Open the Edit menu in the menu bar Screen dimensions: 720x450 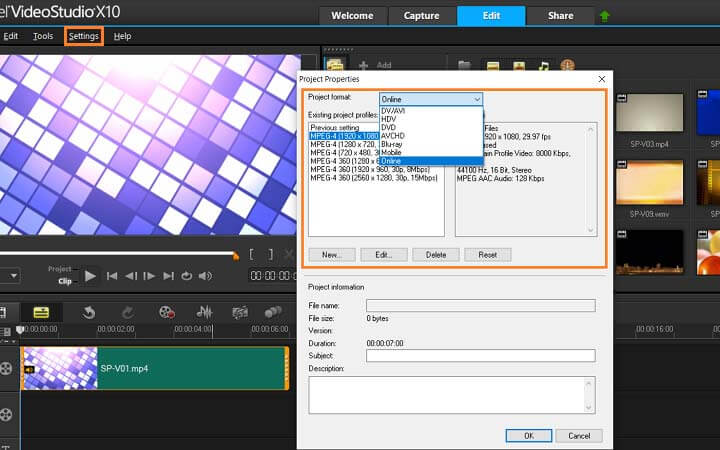coord(10,36)
